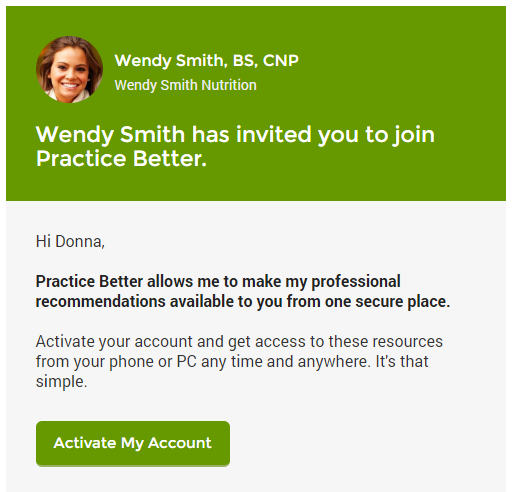The height and width of the screenshot is (492, 512).
Task: Click the words 'these resources' in the paragraph
Action: [385, 342]
